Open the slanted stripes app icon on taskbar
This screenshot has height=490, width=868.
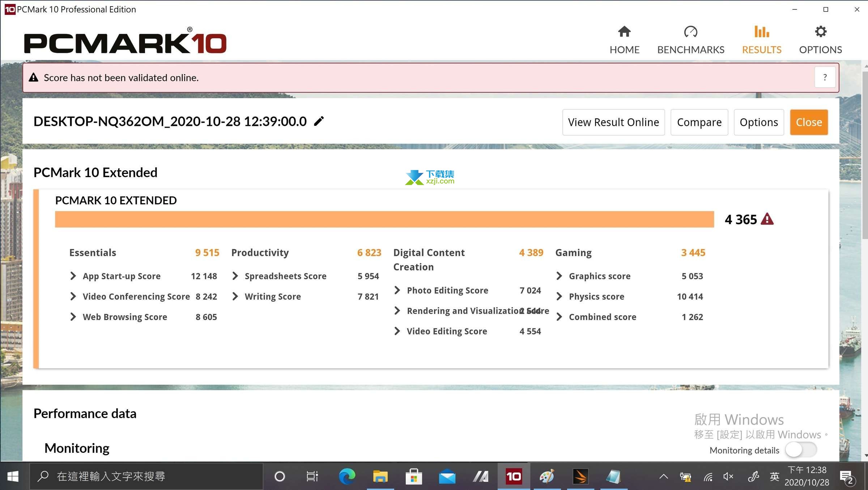(x=481, y=476)
